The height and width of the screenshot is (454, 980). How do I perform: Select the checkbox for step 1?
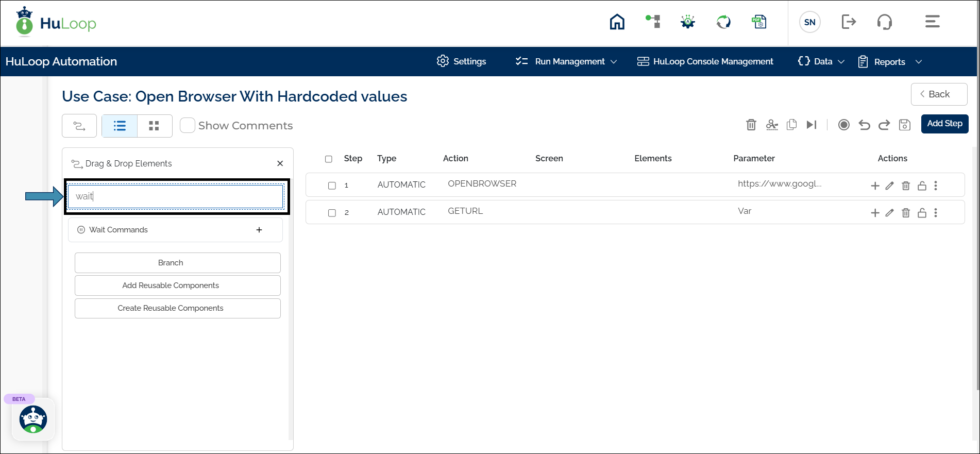coord(332,186)
